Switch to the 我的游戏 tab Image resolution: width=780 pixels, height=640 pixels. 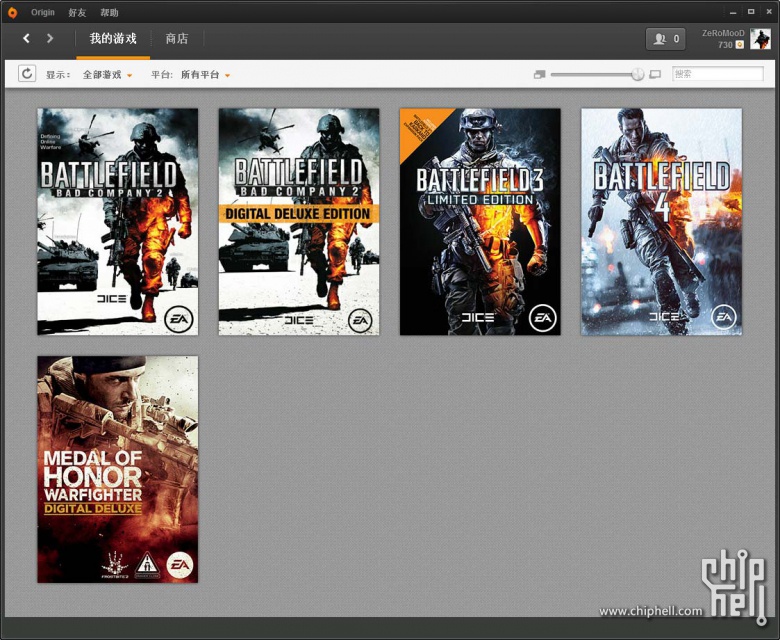113,39
